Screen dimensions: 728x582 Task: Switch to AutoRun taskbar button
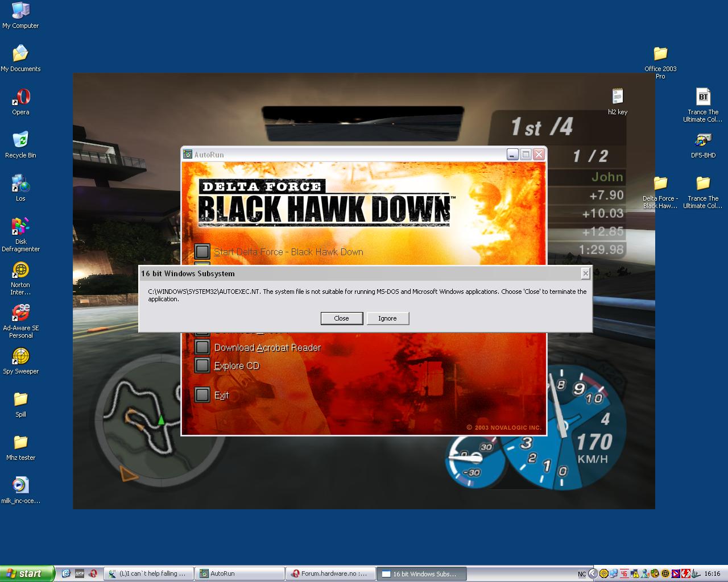pyautogui.click(x=239, y=573)
